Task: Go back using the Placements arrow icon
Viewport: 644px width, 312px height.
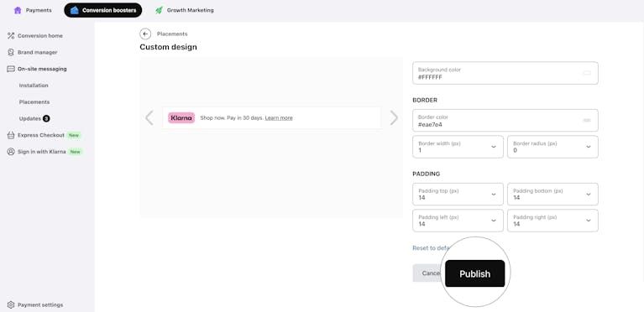Action: pos(145,34)
